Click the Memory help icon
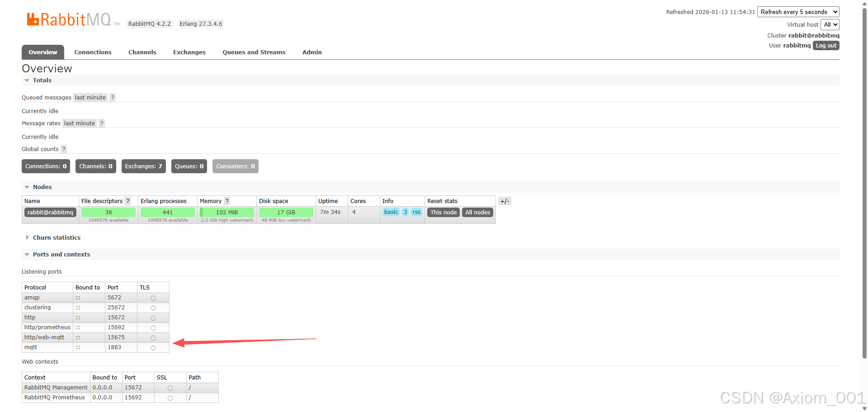The height and width of the screenshot is (412, 868). [226, 201]
